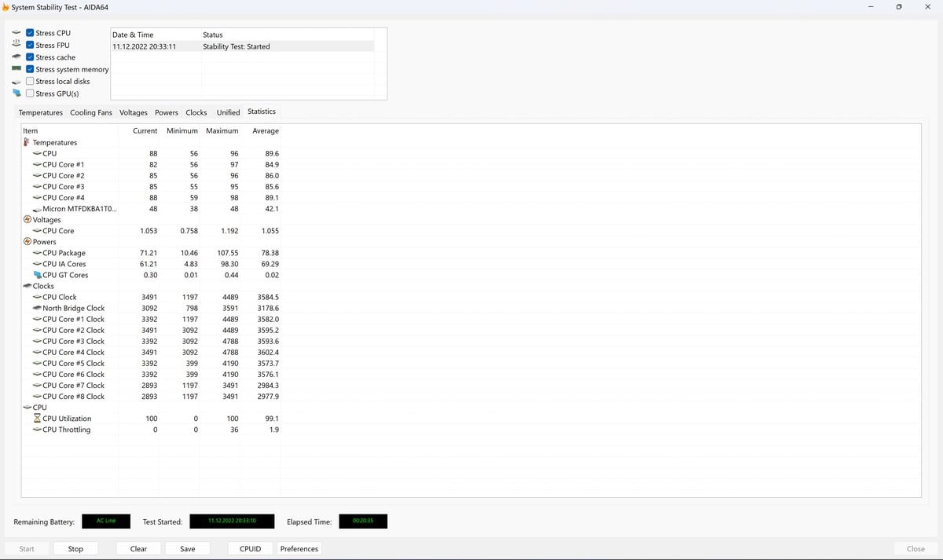943x560 pixels.
Task: Click the icon beside Stress cache
Action: 17,57
